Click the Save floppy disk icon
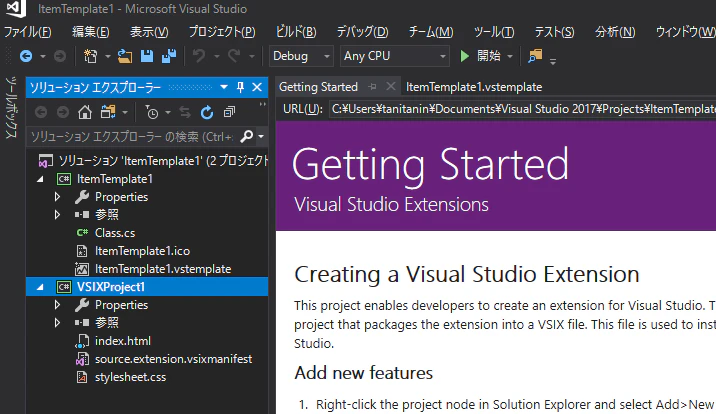Viewport: 716px width, 414px height. pyautogui.click(x=147, y=56)
